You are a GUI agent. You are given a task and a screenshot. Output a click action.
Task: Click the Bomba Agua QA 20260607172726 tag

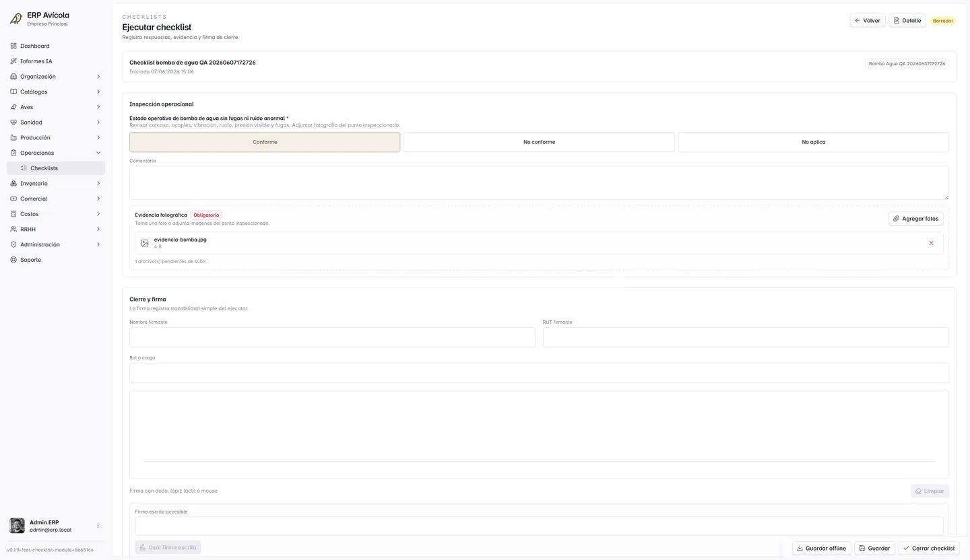907,64
